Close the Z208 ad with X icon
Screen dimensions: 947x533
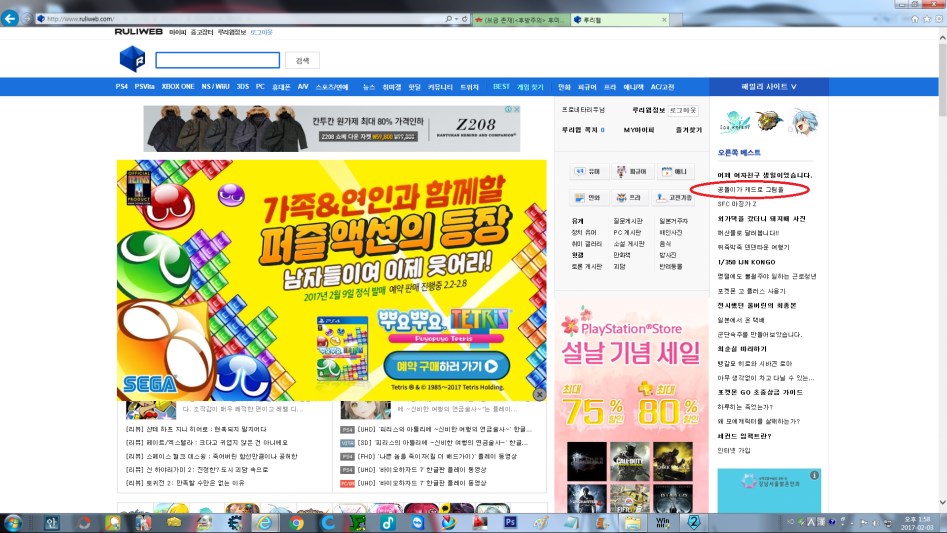[x=517, y=109]
